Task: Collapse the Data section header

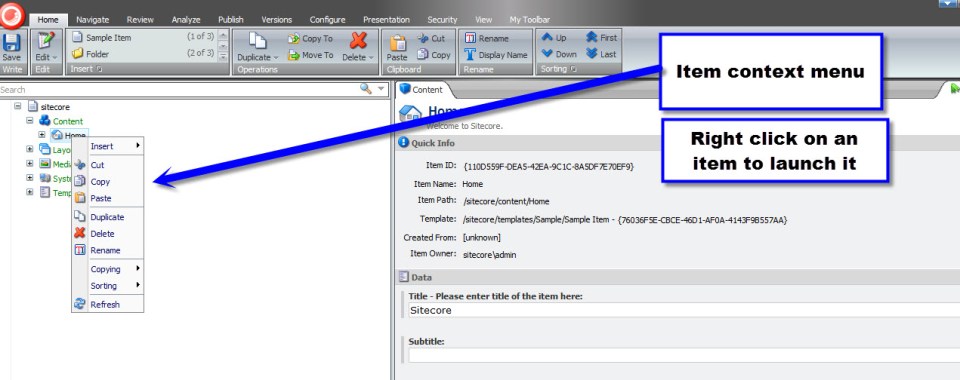Action: (677, 277)
